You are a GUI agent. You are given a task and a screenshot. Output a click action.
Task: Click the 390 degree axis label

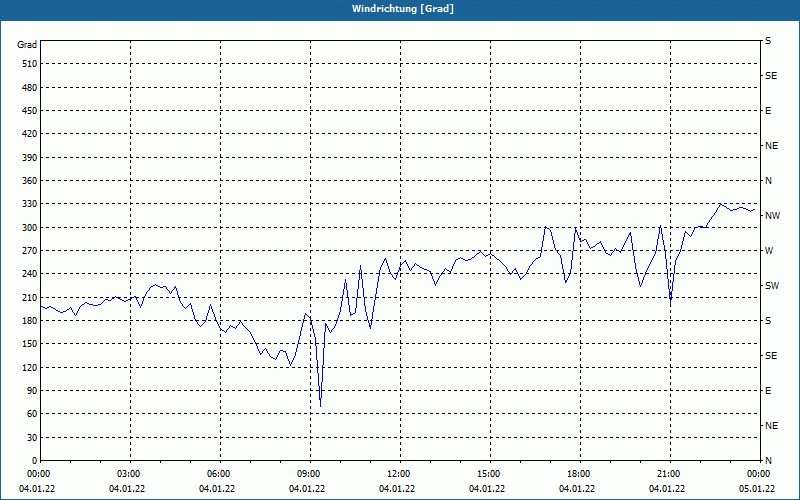30,158
